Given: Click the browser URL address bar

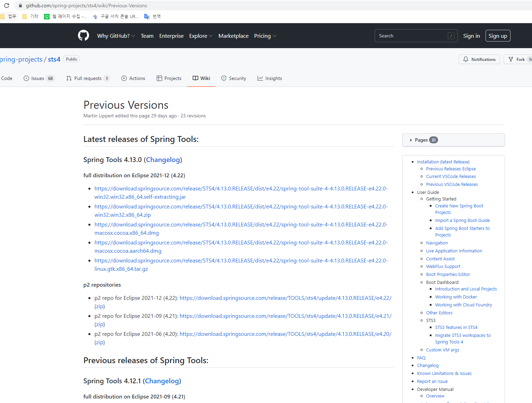Looking at the screenshot, I should pos(274,6).
